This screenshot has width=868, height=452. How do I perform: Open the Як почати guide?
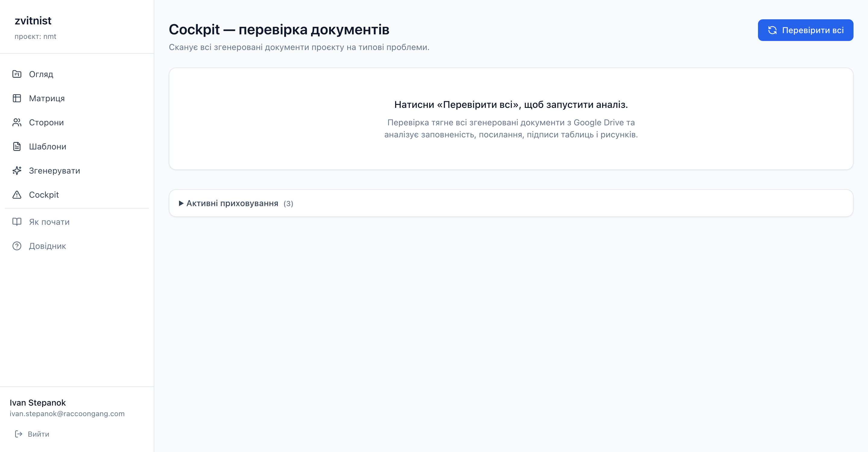coord(77,222)
